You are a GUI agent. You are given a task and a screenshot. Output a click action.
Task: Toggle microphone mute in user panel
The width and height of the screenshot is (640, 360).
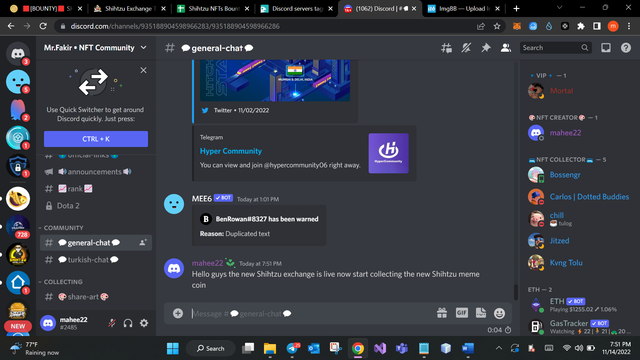(x=112, y=323)
